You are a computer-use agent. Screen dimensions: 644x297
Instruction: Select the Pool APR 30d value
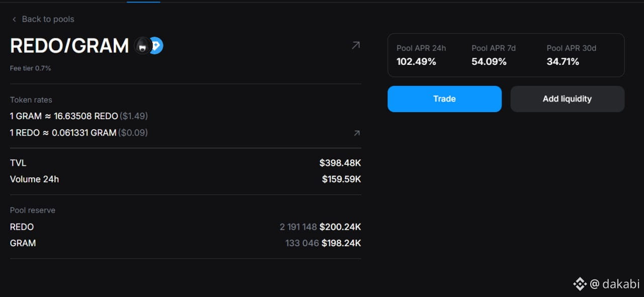pyautogui.click(x=563, y=62)
